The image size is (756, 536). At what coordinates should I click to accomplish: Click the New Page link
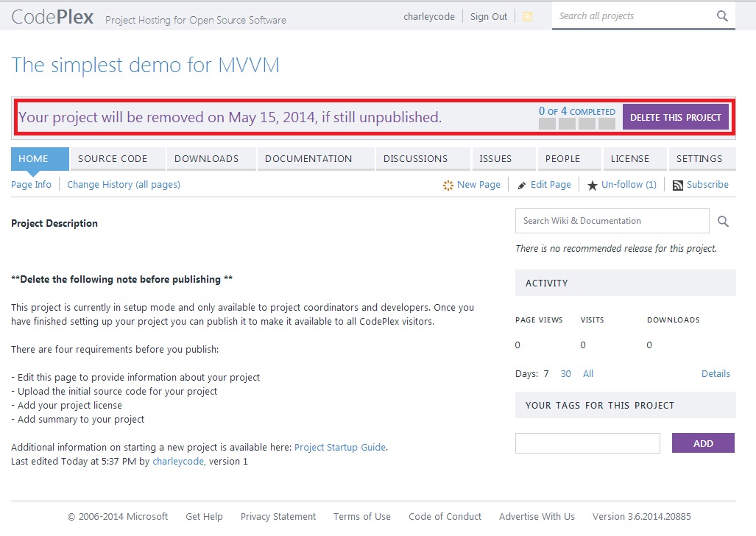[478, 184]
